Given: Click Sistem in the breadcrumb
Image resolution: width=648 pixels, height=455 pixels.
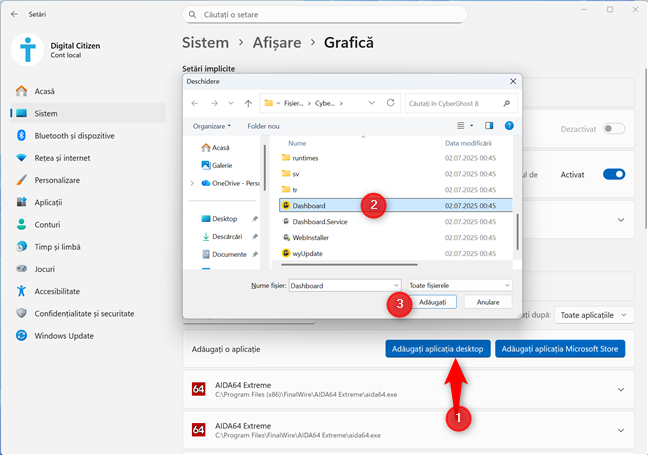Looking at the screenshot, I should pos(205,43).
